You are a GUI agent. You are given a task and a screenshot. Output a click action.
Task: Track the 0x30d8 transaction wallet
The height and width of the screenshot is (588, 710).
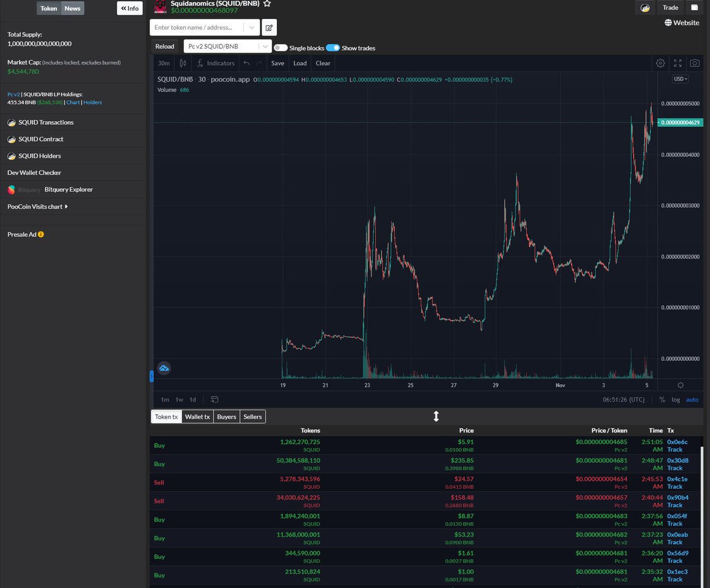pyautogui.click(x=675, y=468)
